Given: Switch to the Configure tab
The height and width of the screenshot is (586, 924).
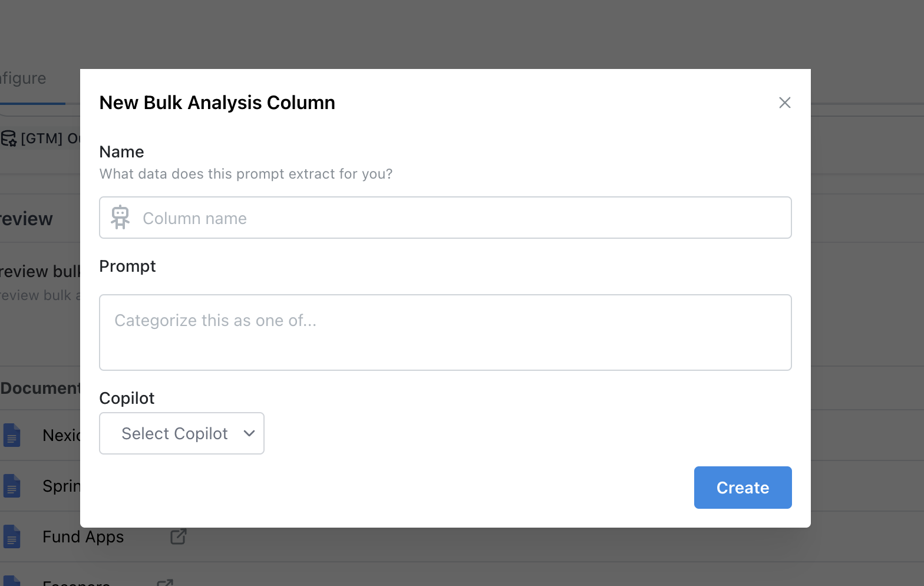Looking at the screenshot, I should (x=24, y=78).
